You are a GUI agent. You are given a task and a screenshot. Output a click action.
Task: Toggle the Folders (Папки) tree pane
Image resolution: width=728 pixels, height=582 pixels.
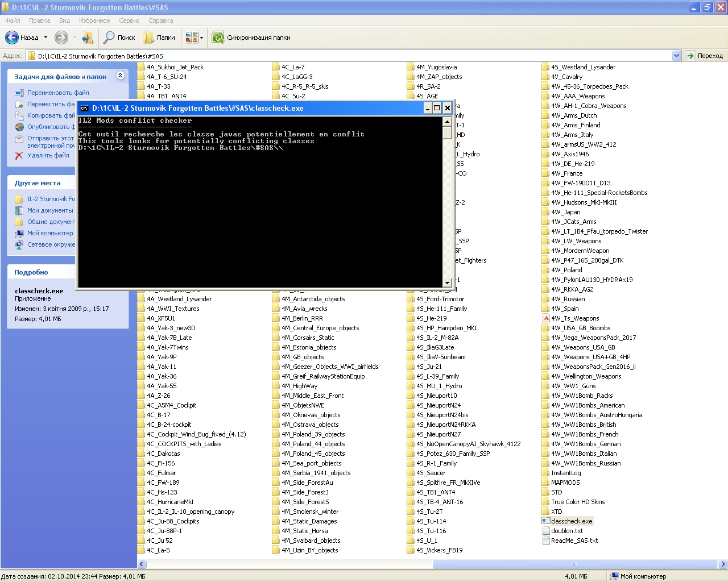159,38
